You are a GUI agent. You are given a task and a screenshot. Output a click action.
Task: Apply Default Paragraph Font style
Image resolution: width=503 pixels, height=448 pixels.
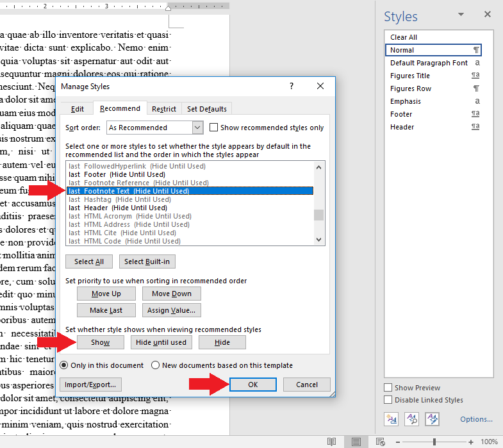coord(433,63)
